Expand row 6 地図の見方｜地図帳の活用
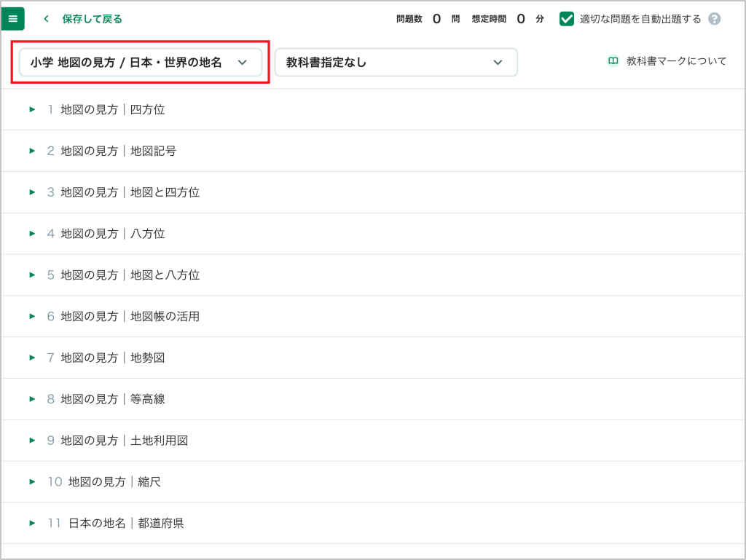 [32, 316]
